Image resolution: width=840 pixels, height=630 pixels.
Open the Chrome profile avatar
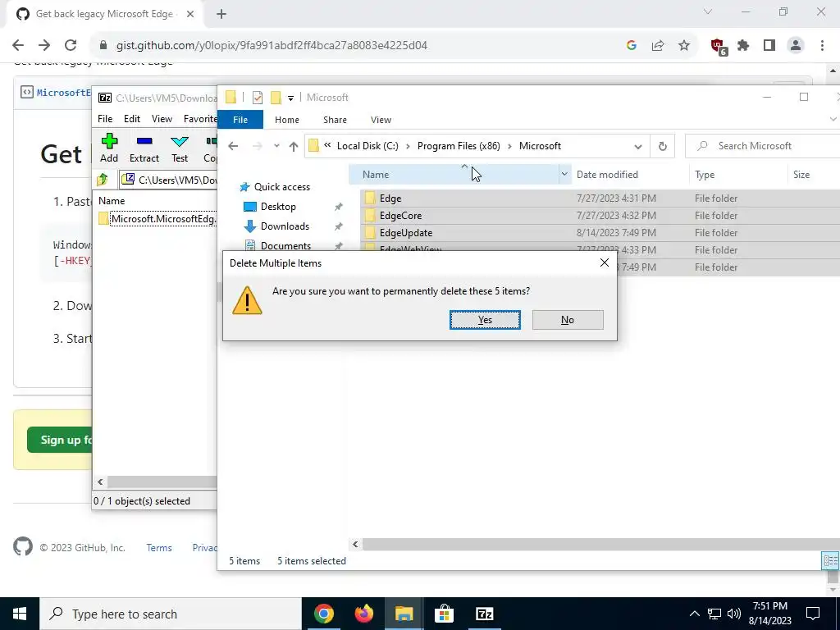coord(796,46)
